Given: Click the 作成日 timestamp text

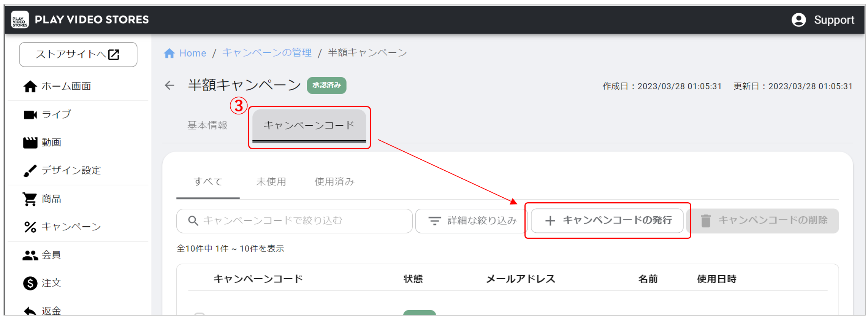Looking at the screenshot, I should pos(662,86).
